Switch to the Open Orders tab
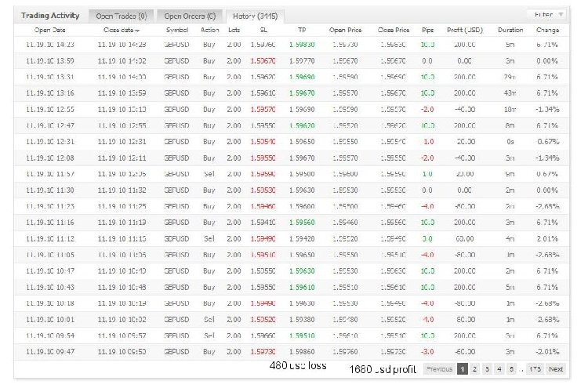This screenshot has height=388, width=588. [x=189, y=16]
